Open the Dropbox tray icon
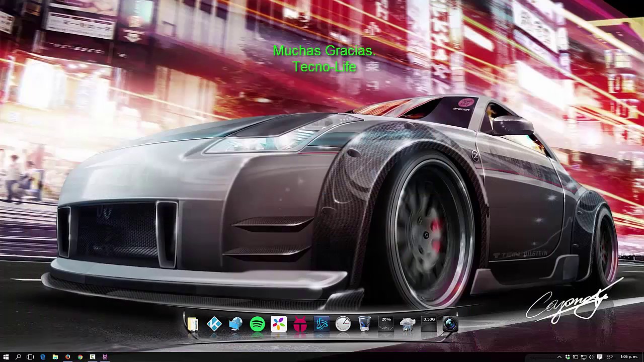Viewport: 644px width, 362px height. tap(568, 357)
